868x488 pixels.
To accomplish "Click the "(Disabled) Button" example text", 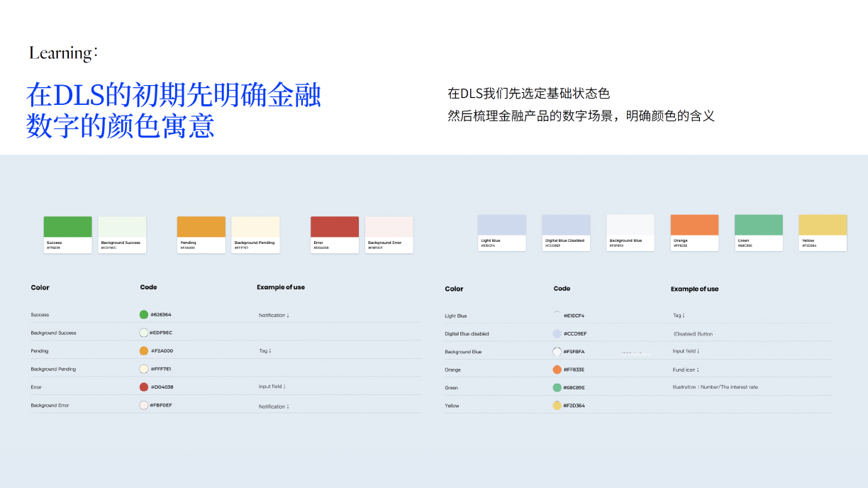I will coord(693,334).
